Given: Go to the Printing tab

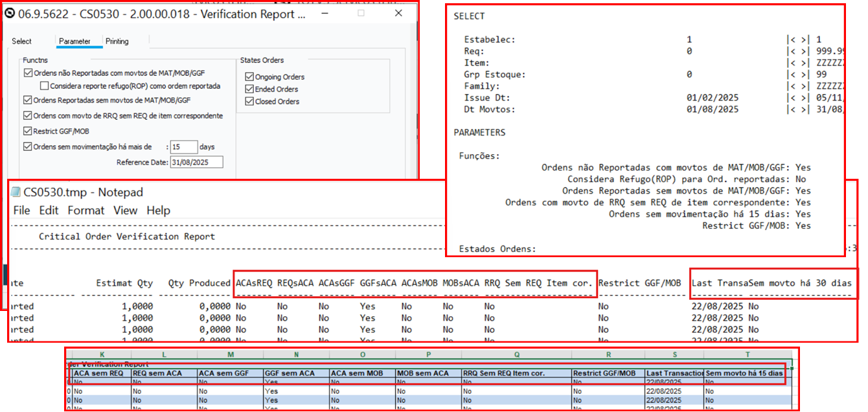Looking at the screenshot, I should [117, 41].
